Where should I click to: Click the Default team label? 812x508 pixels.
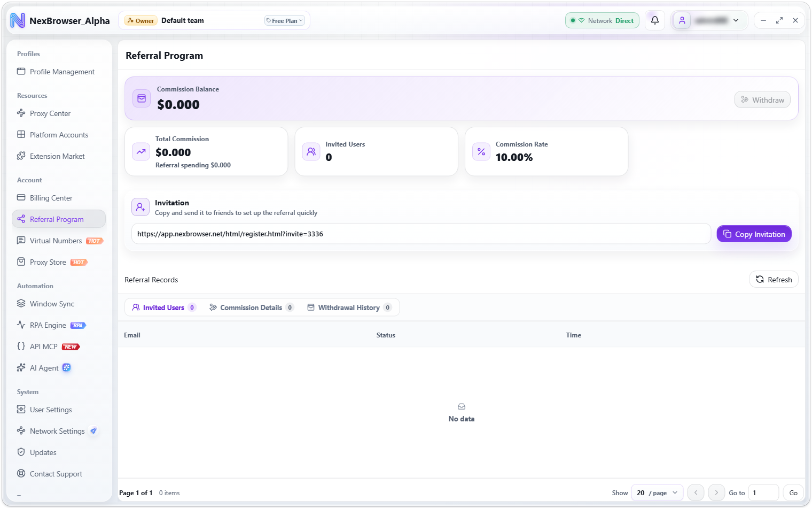183,20
